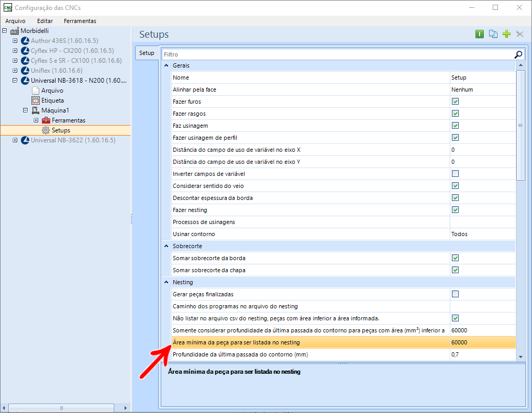The height and width of the screenshot is (413, 532).
Task: Expand the Ferramentas tree node
Action: point(36,120)
